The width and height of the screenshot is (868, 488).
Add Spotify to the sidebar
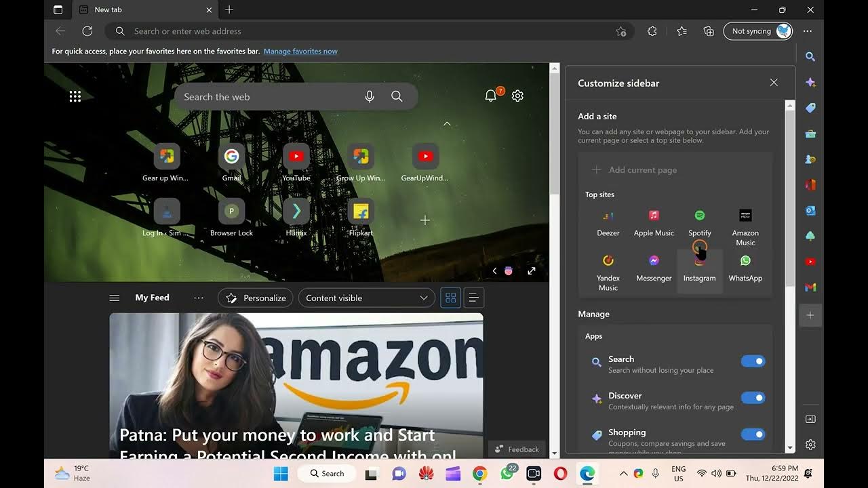(x=700, y=224)
